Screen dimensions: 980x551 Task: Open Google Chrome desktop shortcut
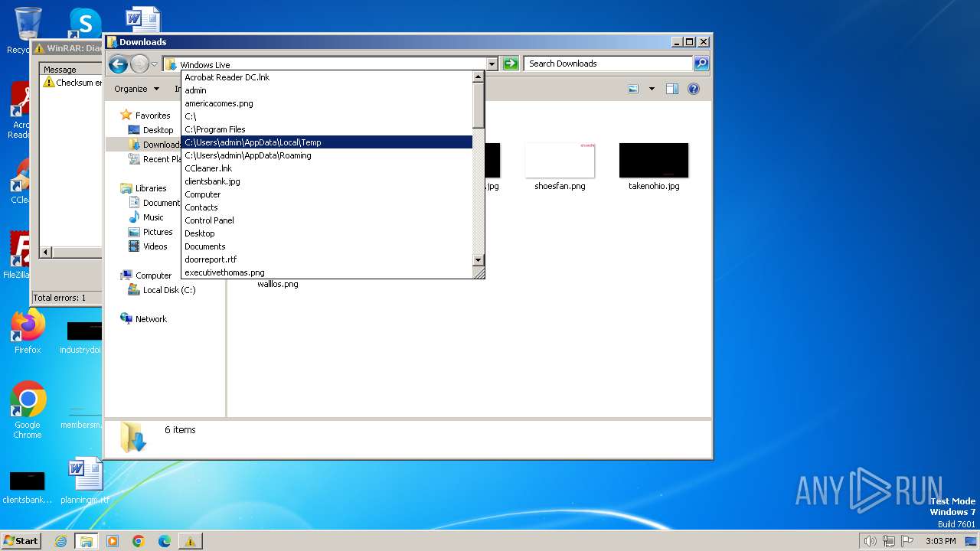28,410
